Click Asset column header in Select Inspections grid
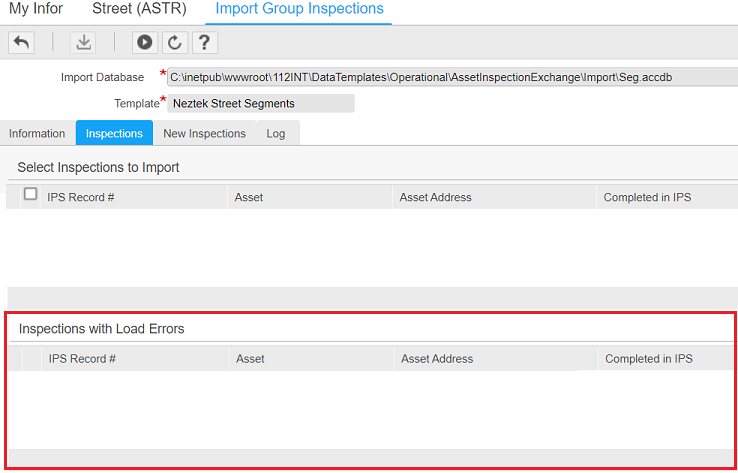738x473 pixels. tap(249, 197)
